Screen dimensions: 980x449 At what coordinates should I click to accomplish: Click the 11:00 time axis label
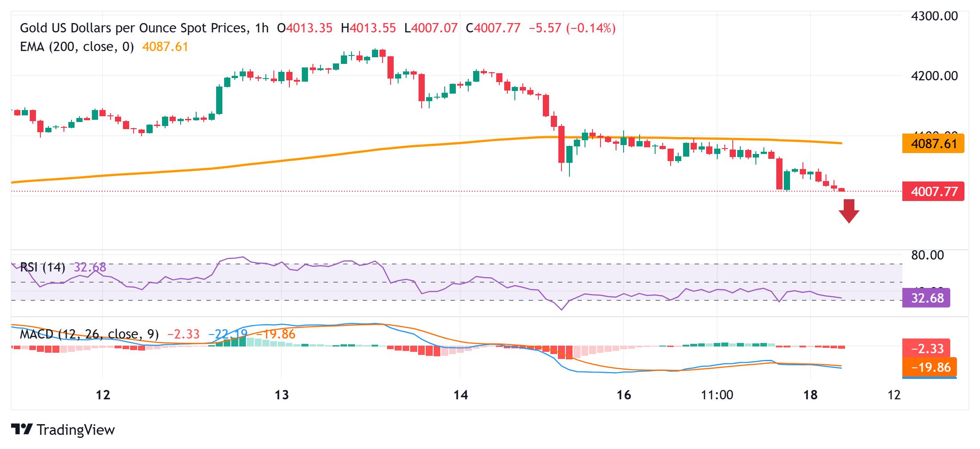pyautogui.click(x=717, y=394)
